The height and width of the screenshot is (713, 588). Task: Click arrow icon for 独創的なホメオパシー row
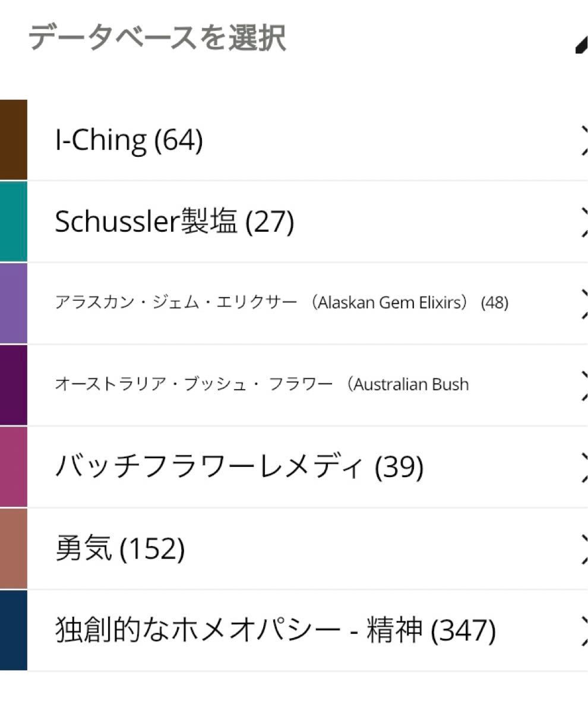(583, 630)
